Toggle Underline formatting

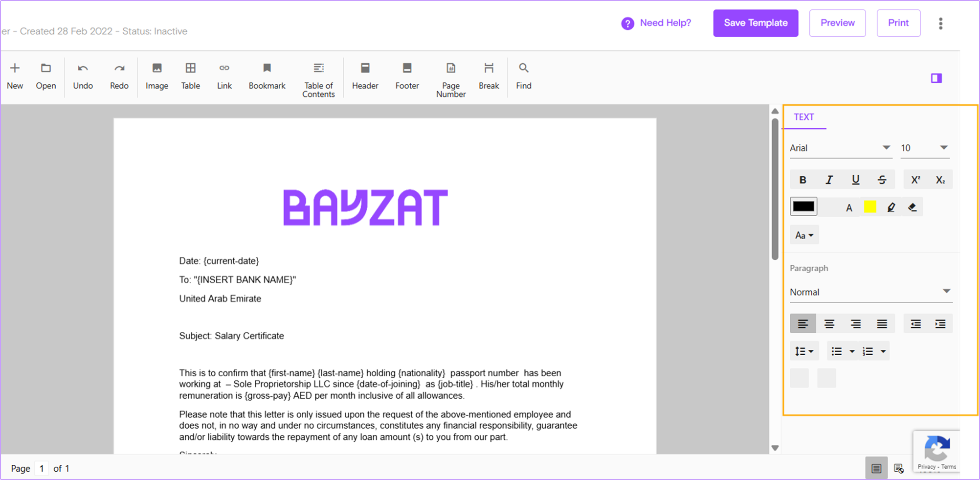coord(856,180)
